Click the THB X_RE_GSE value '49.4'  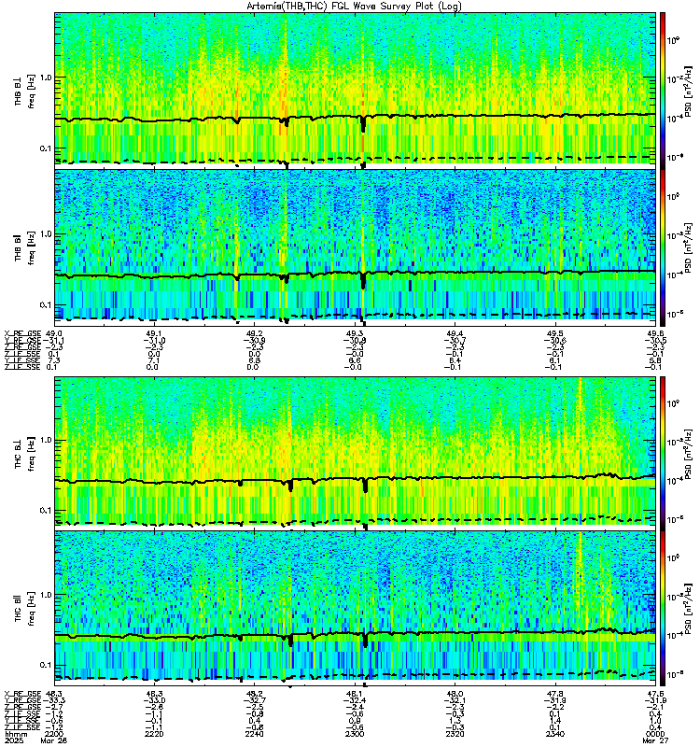[x=455, y=333]
